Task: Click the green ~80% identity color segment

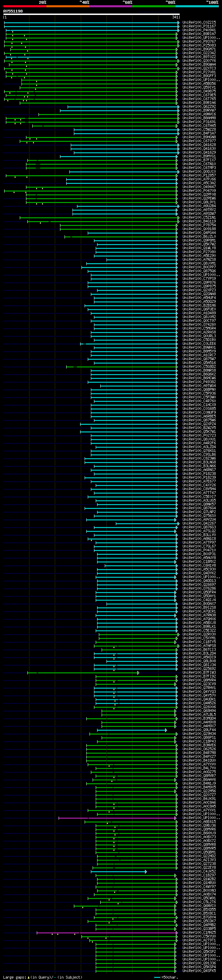Action: (154, 6)
